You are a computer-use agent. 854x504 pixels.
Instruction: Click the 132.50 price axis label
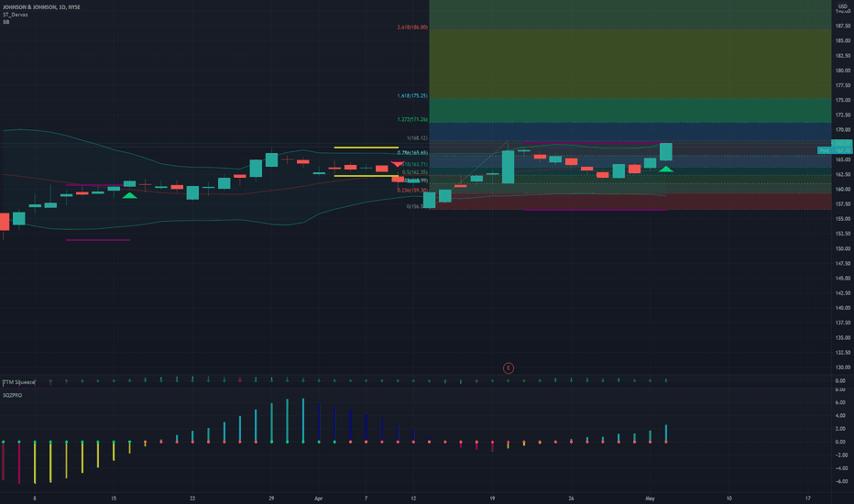pos(843,353)
